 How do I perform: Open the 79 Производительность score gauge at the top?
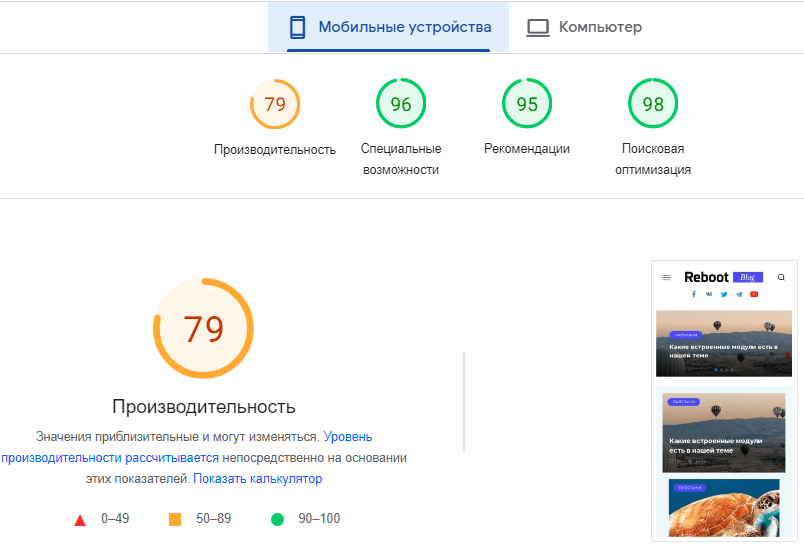click(275, 104)
